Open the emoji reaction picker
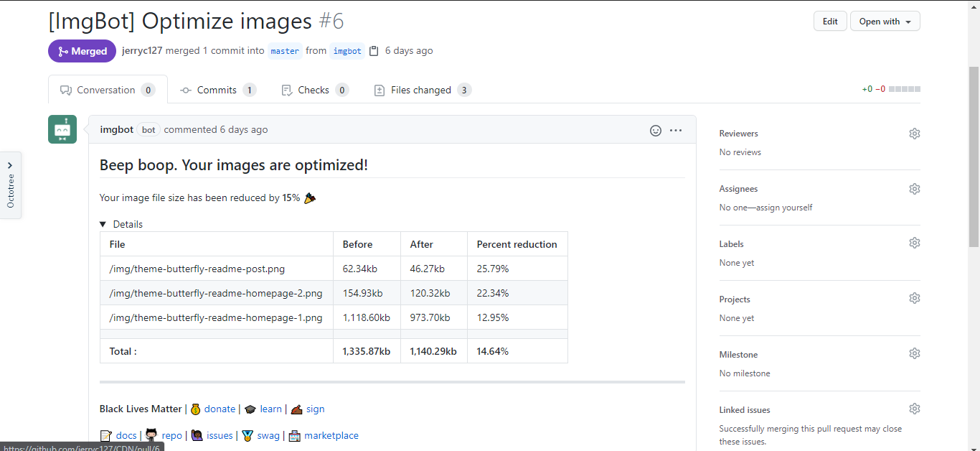The width and height of the screenshot is (980, 451). tap(656, 130)
